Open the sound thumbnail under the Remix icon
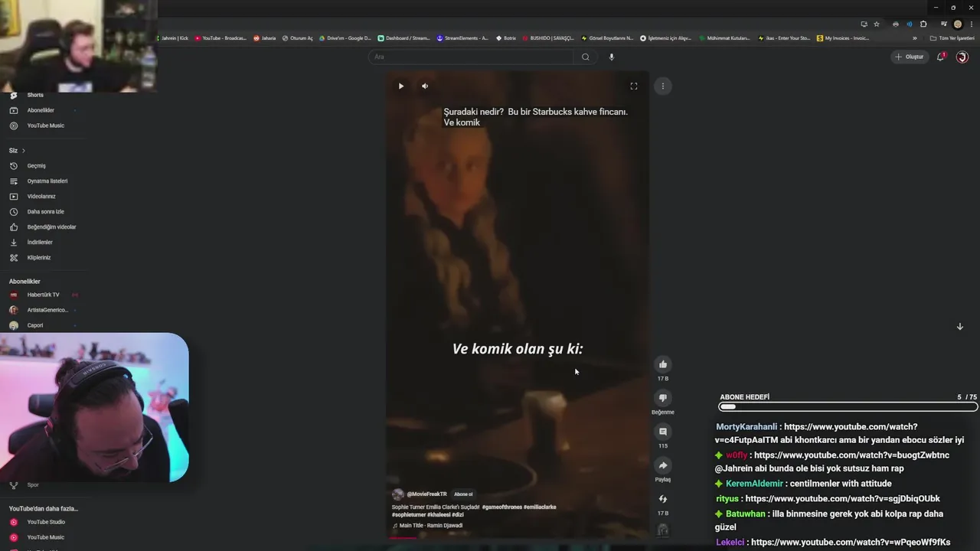 pyautogui.click(x=663, y=530)
